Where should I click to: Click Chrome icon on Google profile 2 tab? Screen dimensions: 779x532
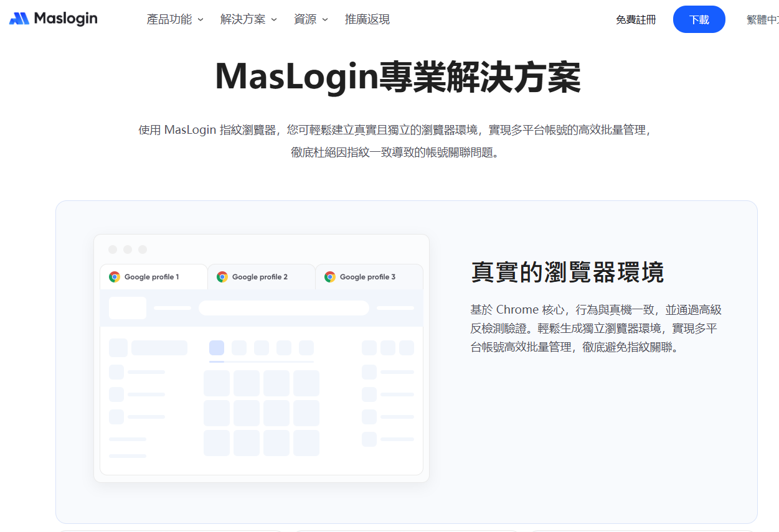click(x=222, y=277)
